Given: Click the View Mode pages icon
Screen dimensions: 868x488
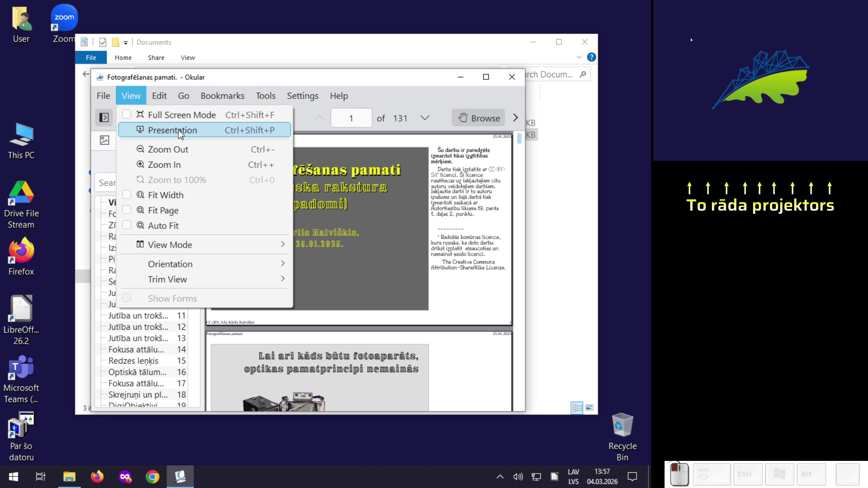Looking at the screenshot, I should pos(140,244).
